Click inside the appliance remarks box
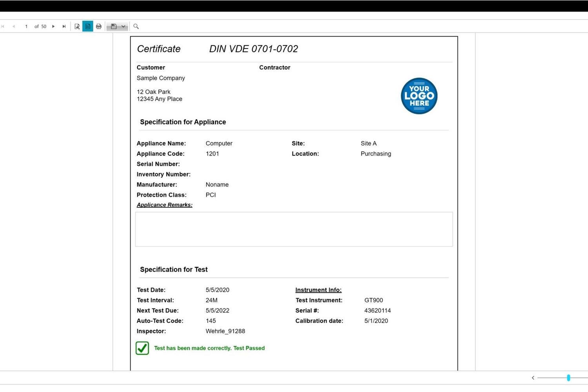Screen dimensions: 588x392 click(294, 229)
